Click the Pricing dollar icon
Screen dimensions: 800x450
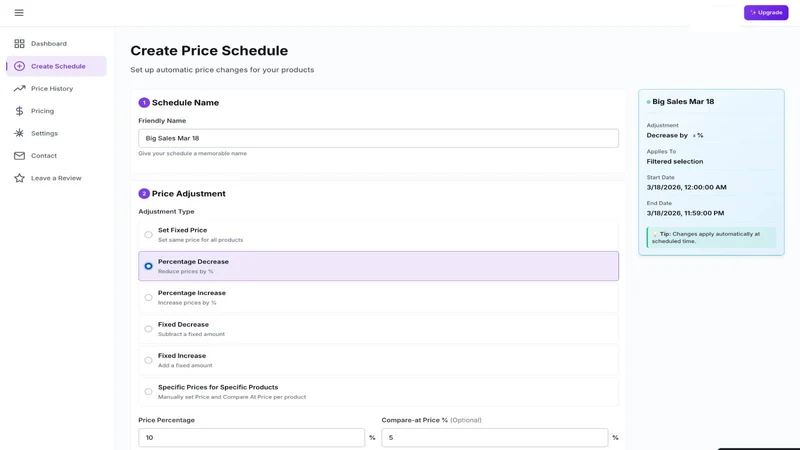tap(19, 111)
